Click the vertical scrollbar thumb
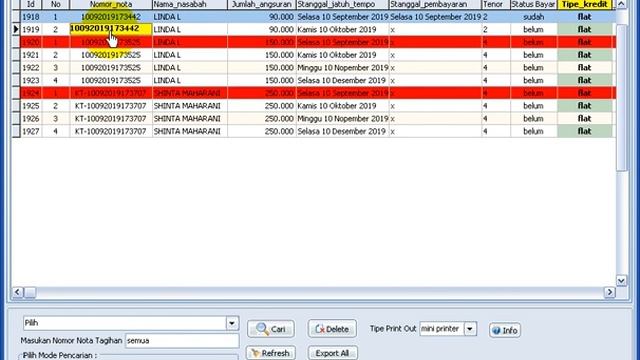 [x=621, y=98]
